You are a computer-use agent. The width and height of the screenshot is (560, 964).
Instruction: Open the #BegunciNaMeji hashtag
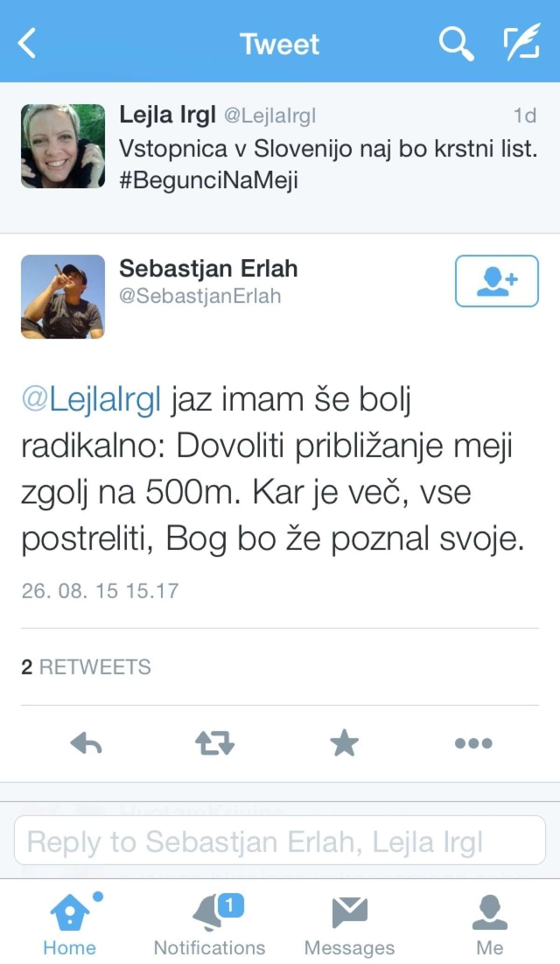[209, 180]
